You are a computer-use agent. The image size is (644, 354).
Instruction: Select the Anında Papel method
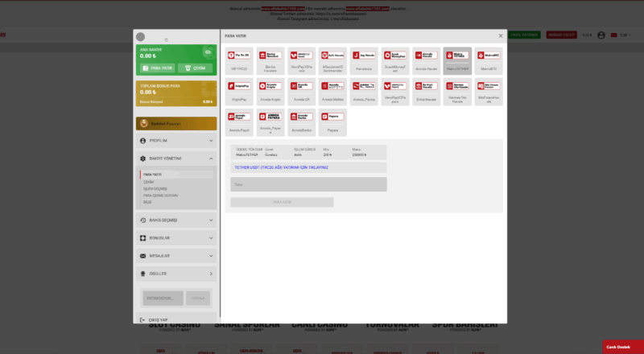coord(239,122)
